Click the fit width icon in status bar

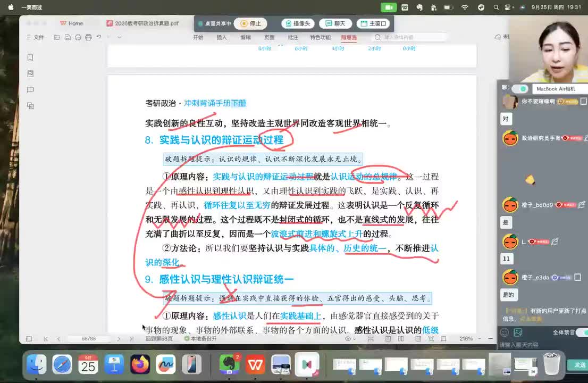coord(371,339)
